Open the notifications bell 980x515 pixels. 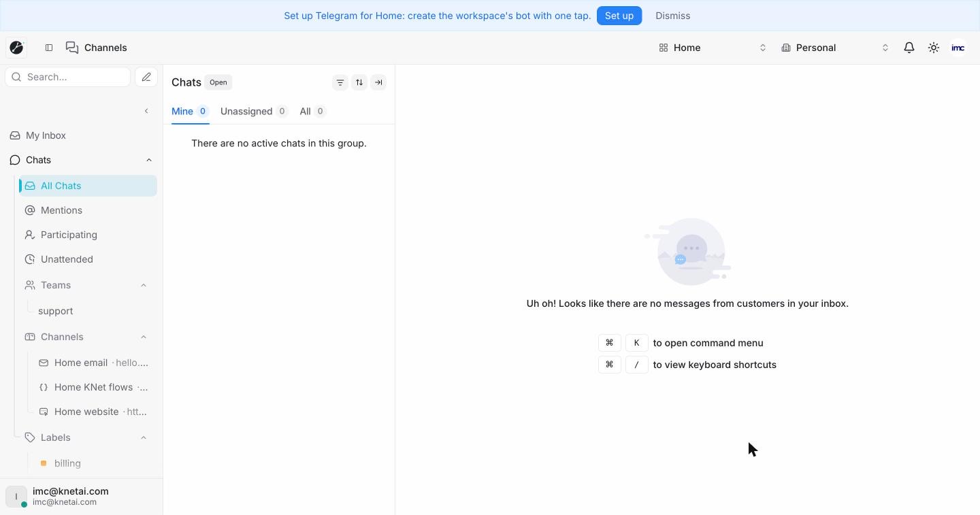coord(909,48)
